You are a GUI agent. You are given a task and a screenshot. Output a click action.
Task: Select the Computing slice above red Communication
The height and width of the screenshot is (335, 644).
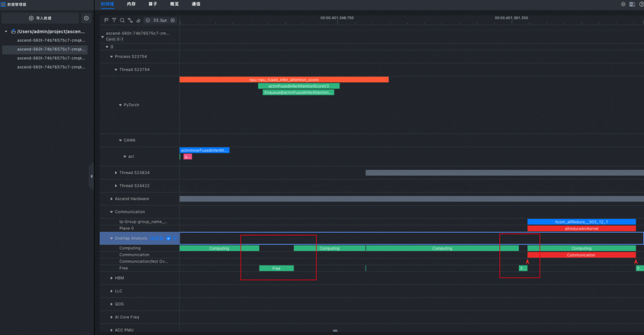[581, 249]
